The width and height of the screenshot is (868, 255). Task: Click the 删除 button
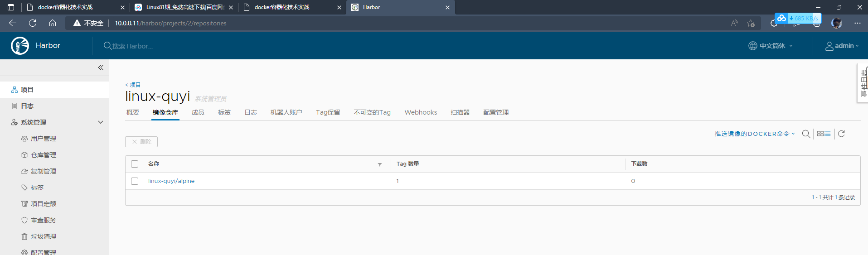click(x=141, y=142)
